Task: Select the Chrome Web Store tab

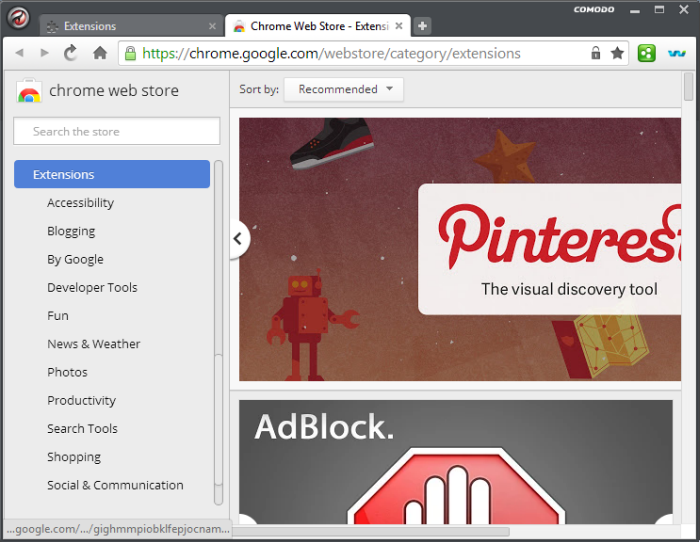Action: [317, 26]
